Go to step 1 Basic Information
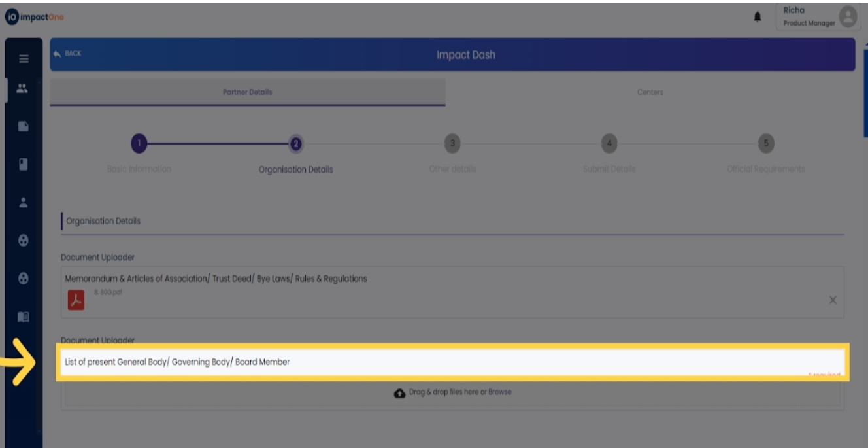Viewport: 868px width, 448px height. point(139,144)
